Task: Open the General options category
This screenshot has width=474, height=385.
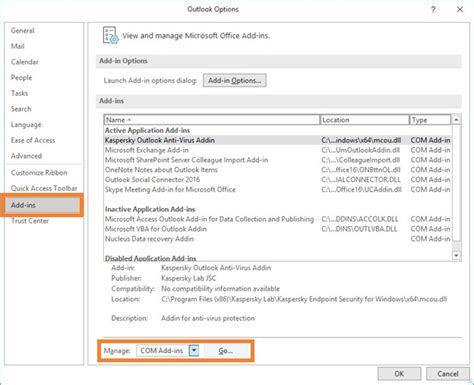Action: 22,31
